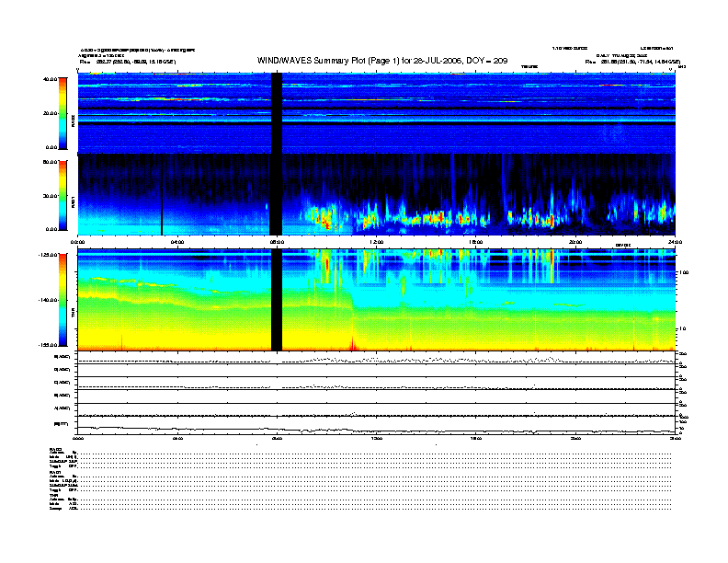Click the WIND/WAVES Summary Plot title
The width and height of the screenshot is (728, 563).
pyautogui.click(x=382, y=61)
